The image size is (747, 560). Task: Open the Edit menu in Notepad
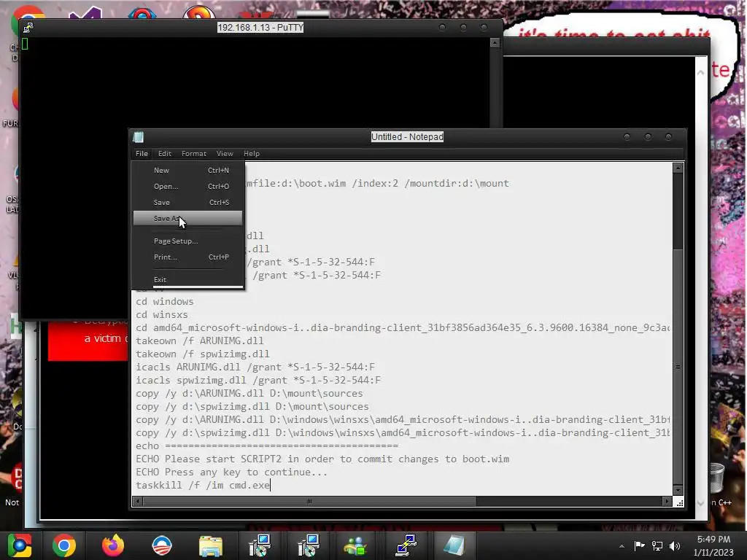click(x=164, y=153)
